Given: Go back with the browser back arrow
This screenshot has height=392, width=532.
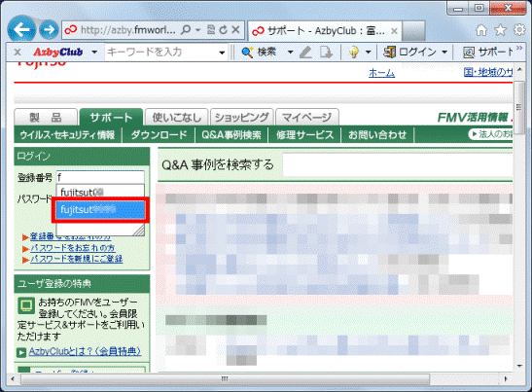Looking at the screenshot, I should 21,30.
